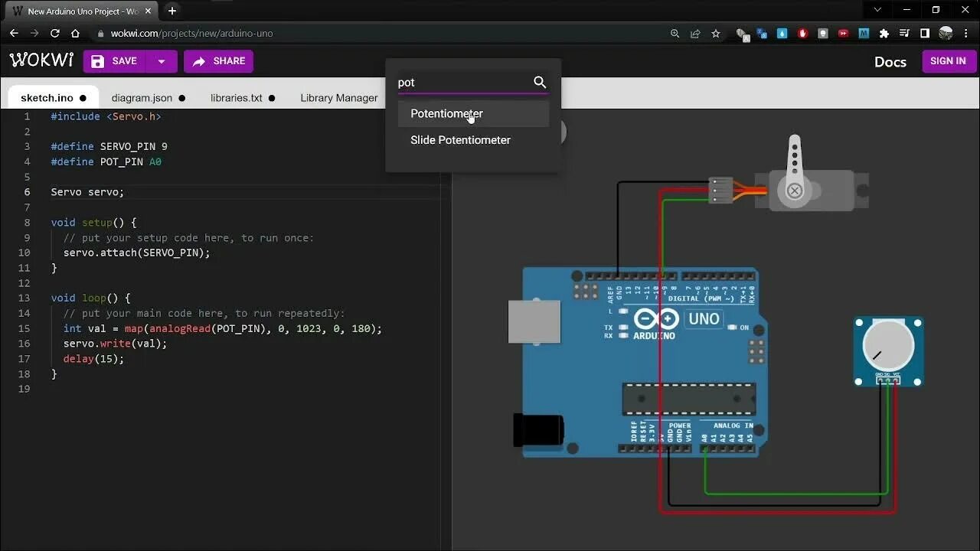Click the magnifier icon in the part search box
This screenshot has height=551, width=980.
pos(540,83)
